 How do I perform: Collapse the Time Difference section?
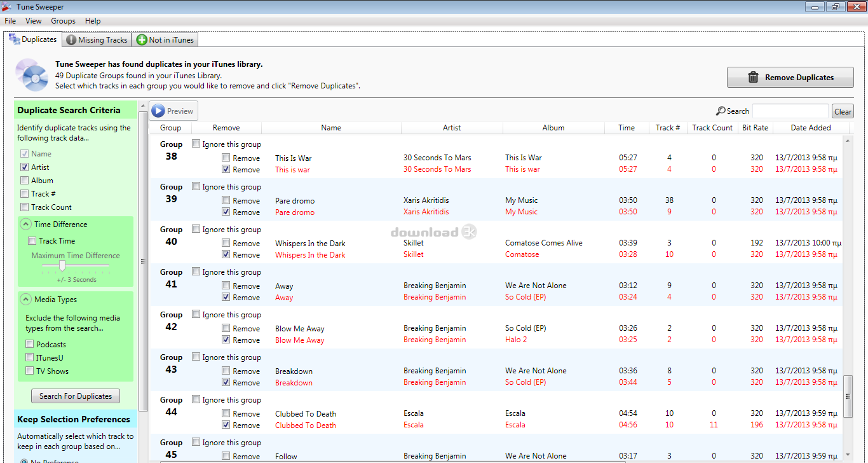(x=26, y=225)
